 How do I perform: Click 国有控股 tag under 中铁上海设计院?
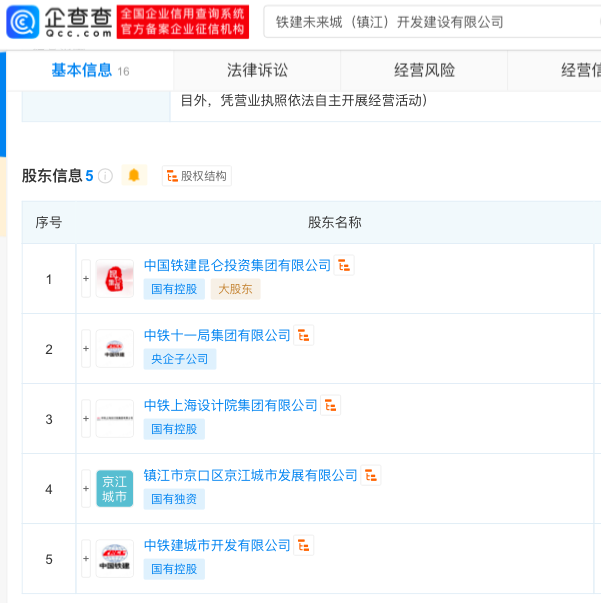[174, 429]
